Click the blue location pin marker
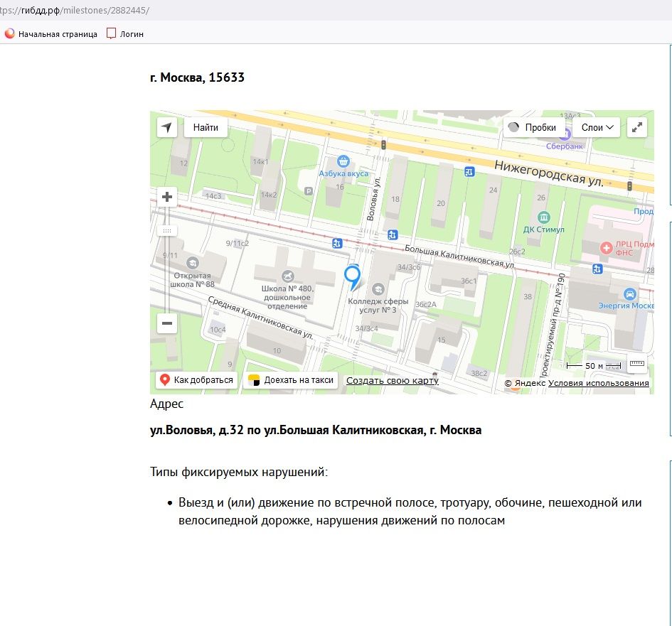Viewport: 672px width, 626px height. pos(352,276)
